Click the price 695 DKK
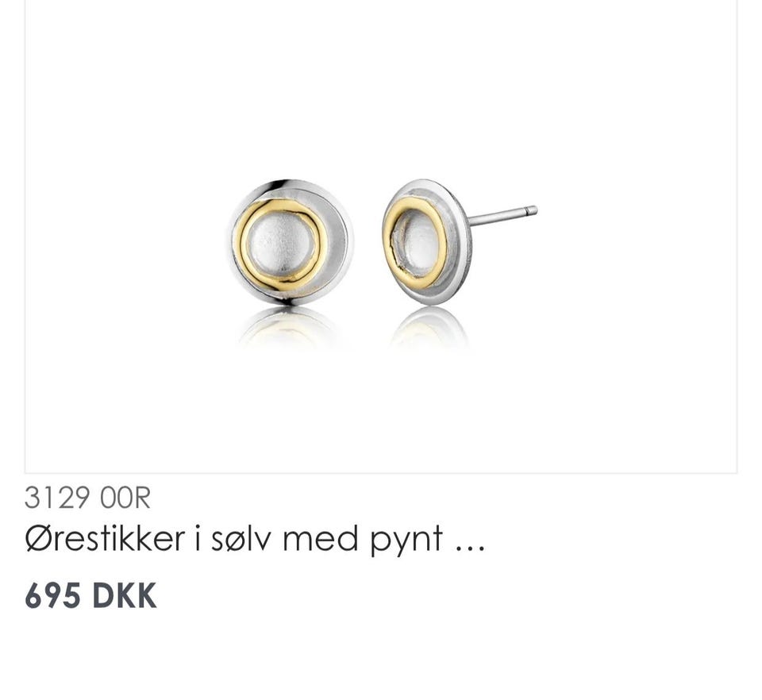Screen dimensions: 762x700 tap(90, 595)
